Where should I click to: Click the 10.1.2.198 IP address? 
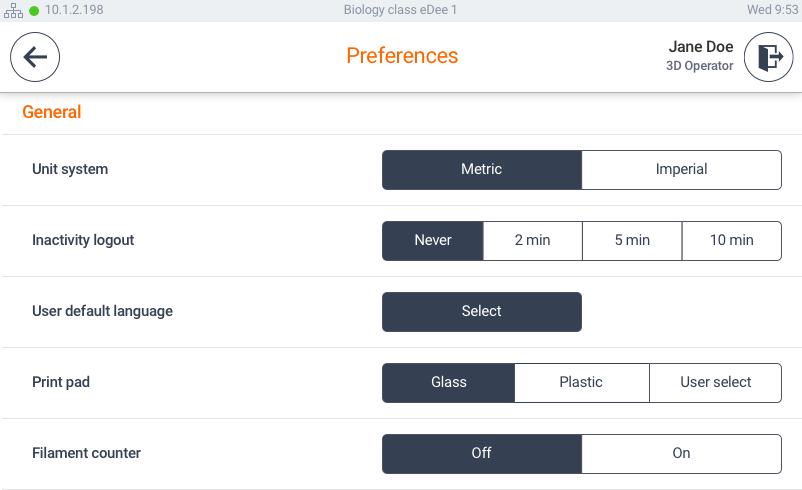point(74,10)
